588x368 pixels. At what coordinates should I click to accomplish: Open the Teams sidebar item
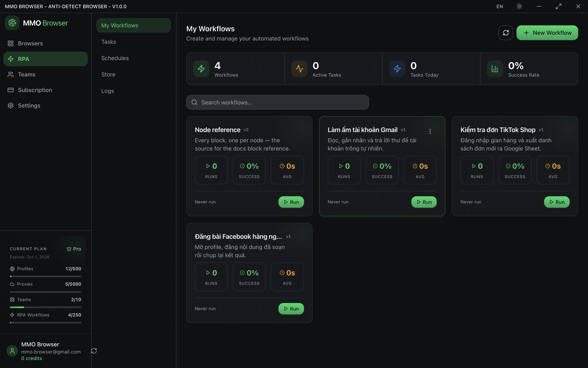[x=46, y=74]
